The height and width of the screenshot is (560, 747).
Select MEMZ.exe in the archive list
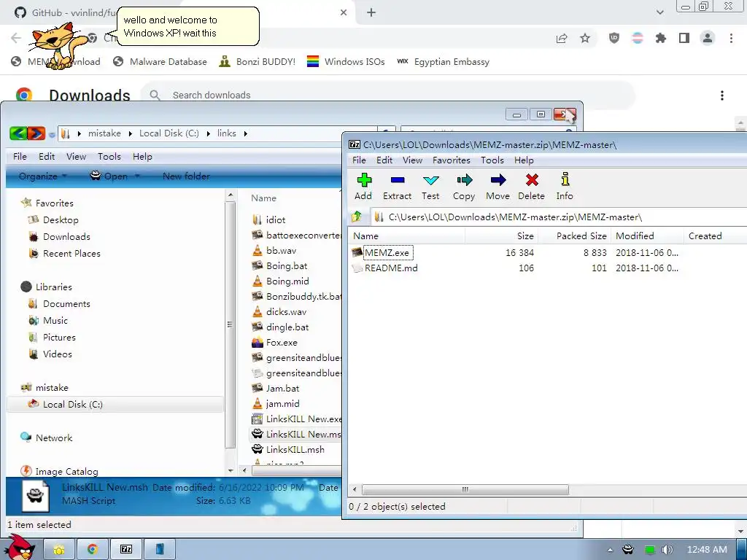tap(387, 252)
